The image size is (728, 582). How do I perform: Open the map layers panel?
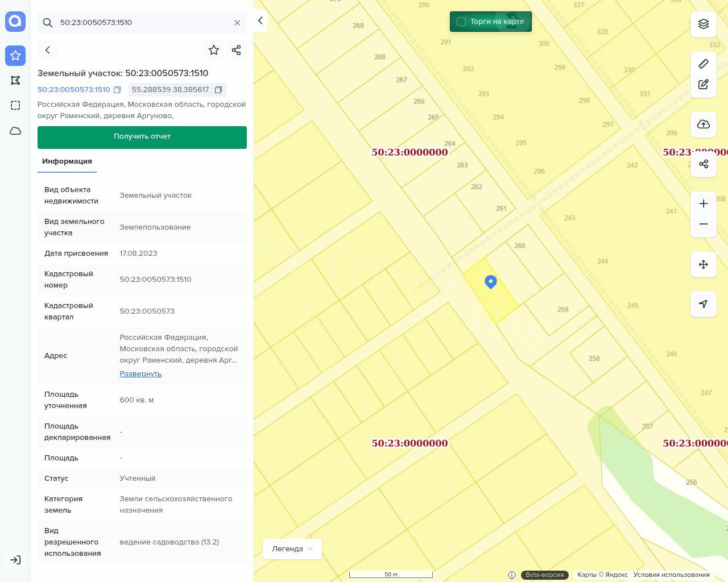click(704, 24)
